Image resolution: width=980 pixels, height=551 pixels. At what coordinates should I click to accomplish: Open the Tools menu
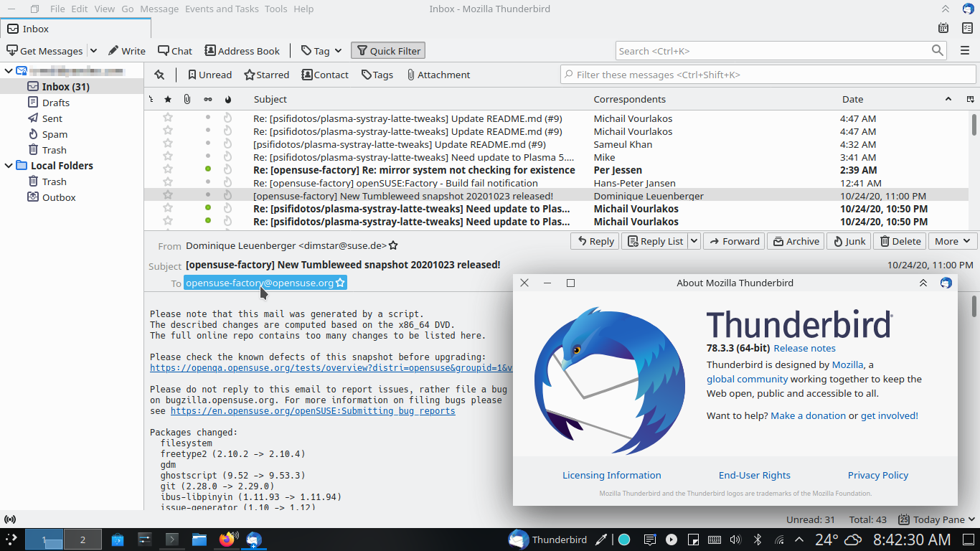click(x=275, y=9)
